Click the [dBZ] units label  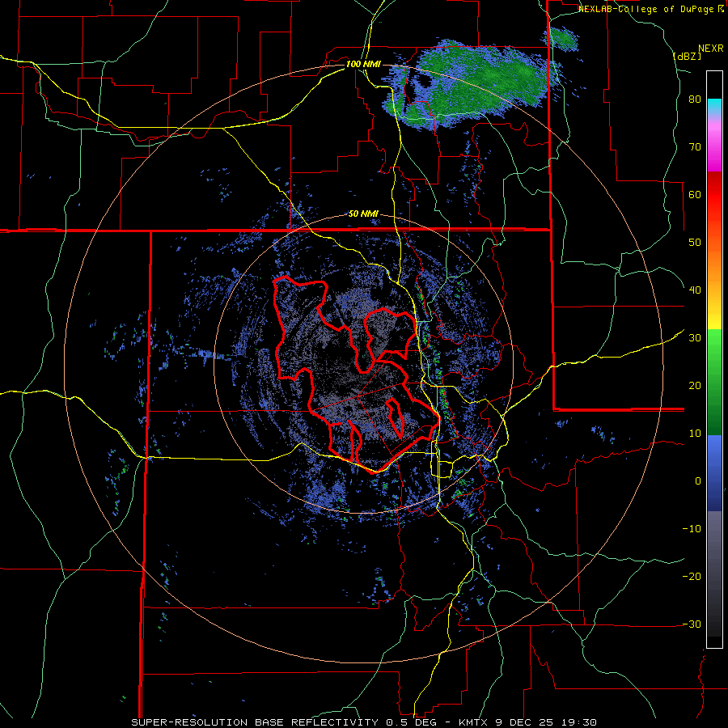click(687, 56)
